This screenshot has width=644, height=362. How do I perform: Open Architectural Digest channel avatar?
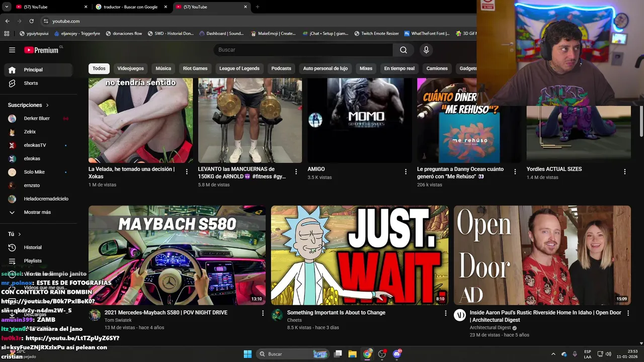(x=460, y=315)
